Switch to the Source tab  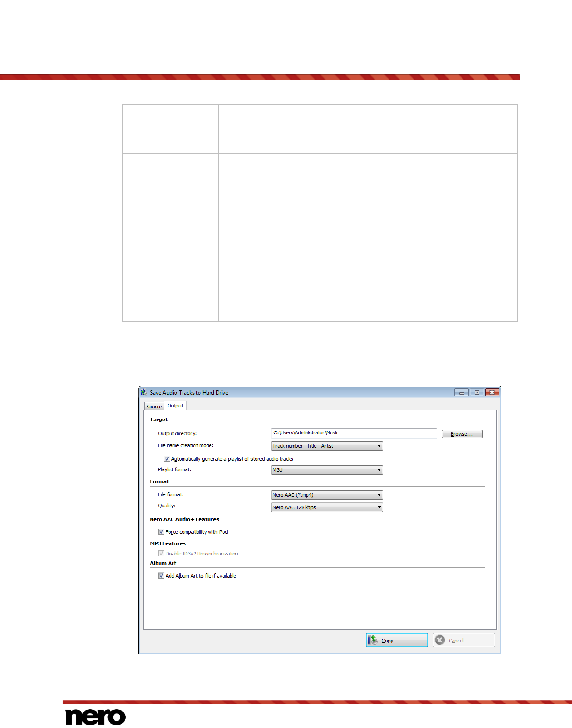tap(154, 407)
